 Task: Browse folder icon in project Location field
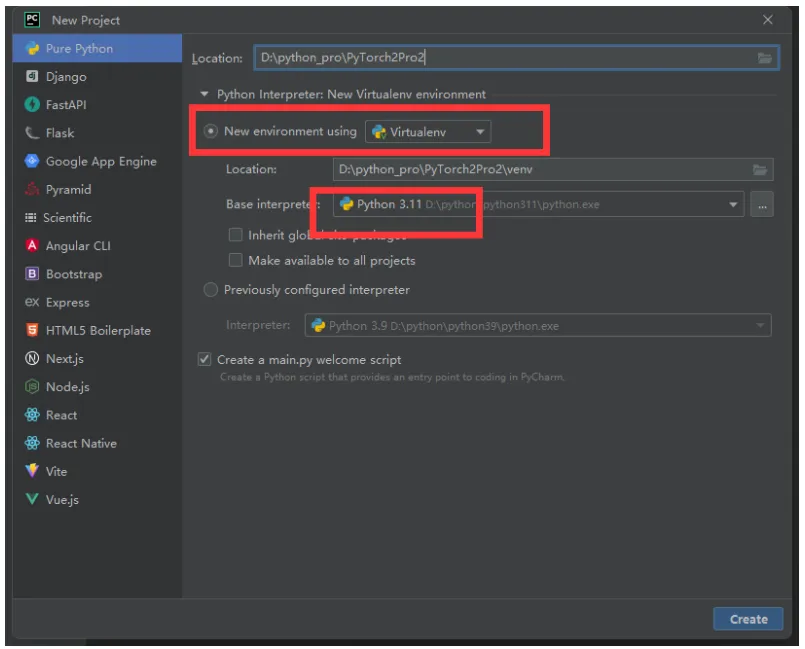pos(765,58)
